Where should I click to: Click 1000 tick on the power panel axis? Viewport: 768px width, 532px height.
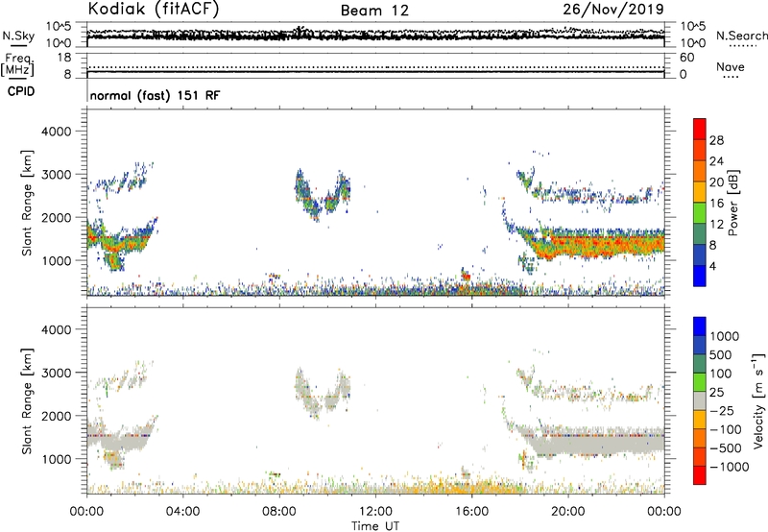pyautogui.click(x=56, y=260)
